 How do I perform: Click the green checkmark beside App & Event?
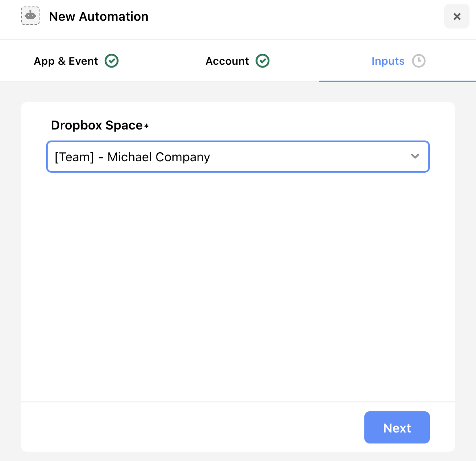point(111,61)
